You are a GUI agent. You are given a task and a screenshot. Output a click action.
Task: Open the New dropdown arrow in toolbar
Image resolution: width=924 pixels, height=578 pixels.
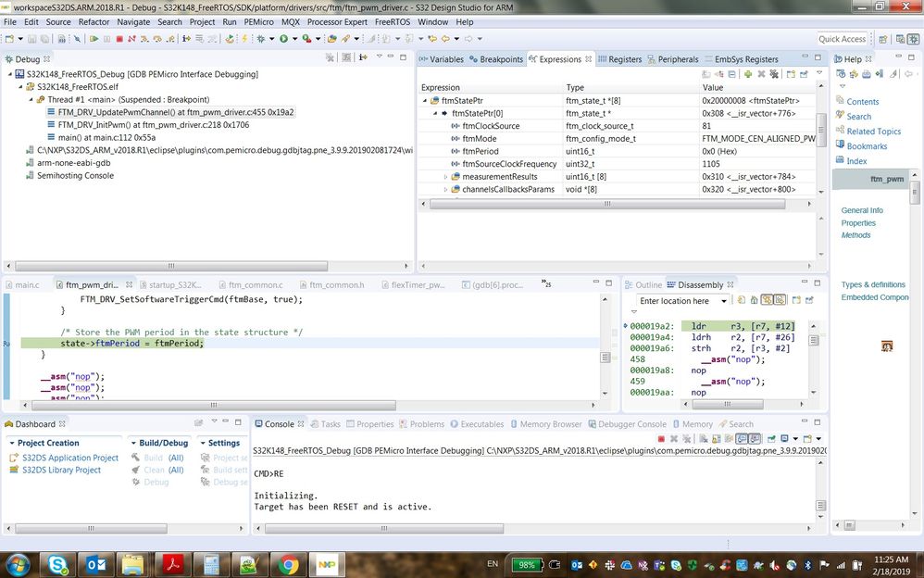click(x=20, y=39)
